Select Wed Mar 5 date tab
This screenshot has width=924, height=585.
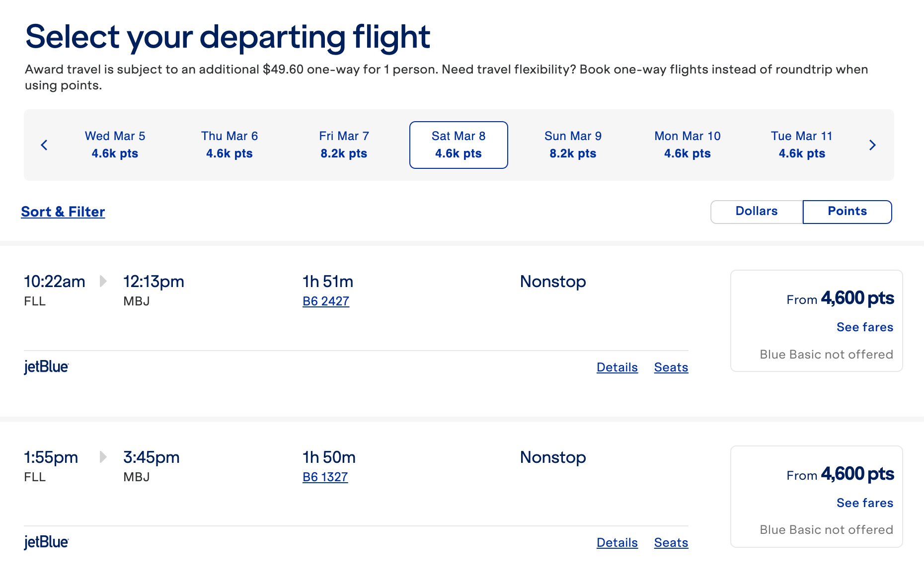pos(115,145)
